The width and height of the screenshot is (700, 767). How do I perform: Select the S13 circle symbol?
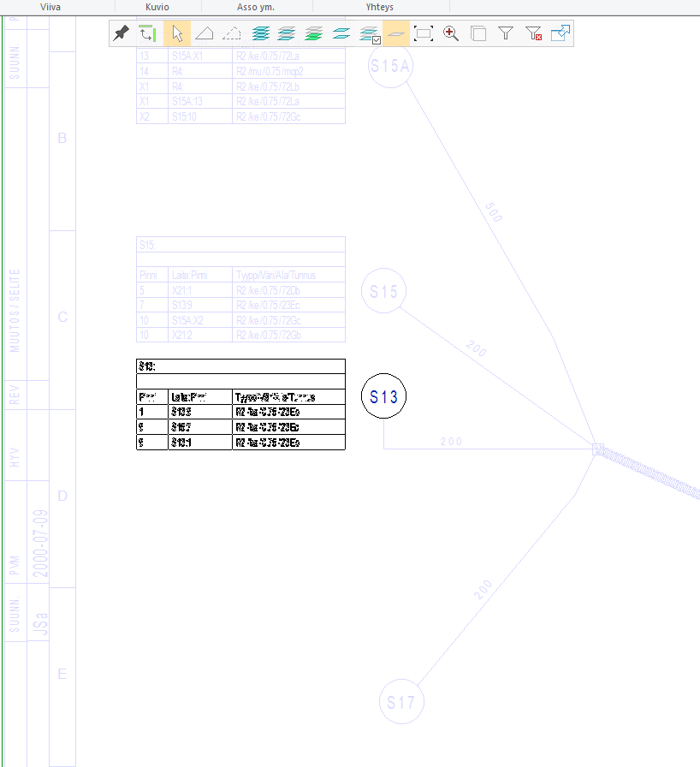383,396
